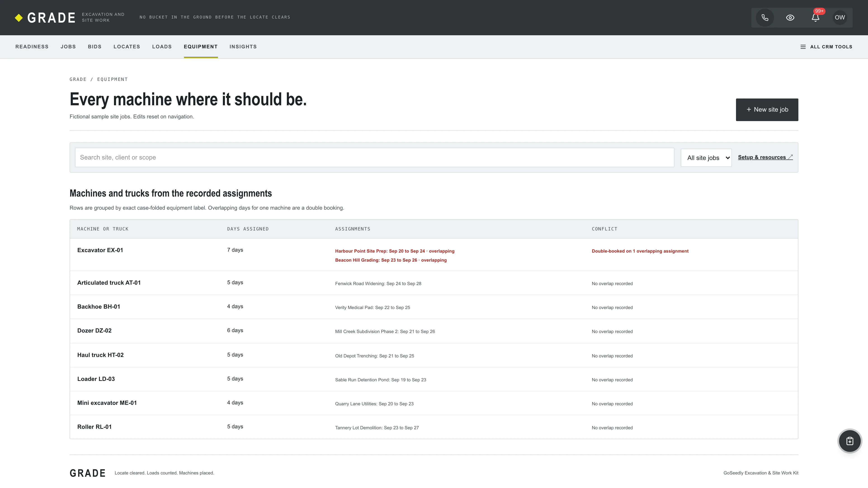Click the phone call icon in header
This screenshot has width=868, height=488.
coord(765,18)
